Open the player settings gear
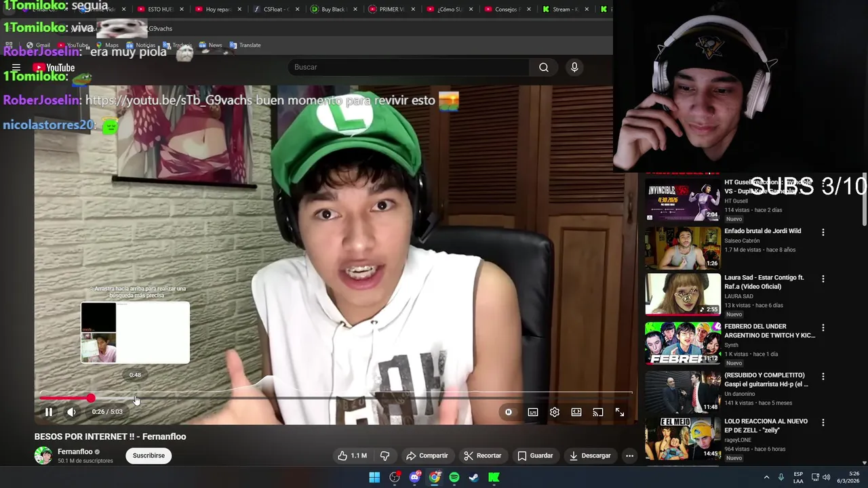Viewport: 868px width, 488px height. [555, 412]
